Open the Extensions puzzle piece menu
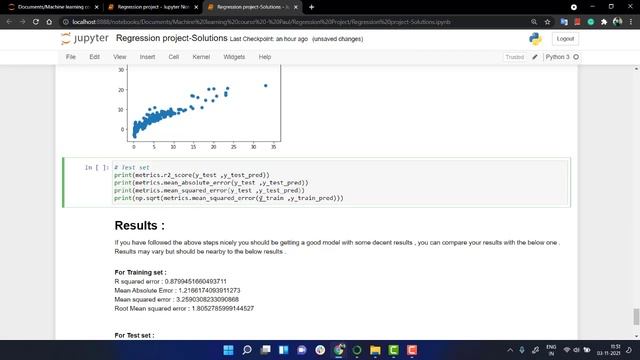The width and height of the screenshot is (640, 360). coord(604,22)
